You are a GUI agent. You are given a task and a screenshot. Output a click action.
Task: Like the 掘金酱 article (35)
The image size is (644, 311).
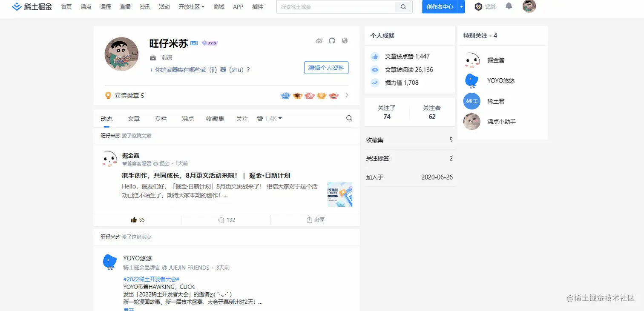[138, 220]
